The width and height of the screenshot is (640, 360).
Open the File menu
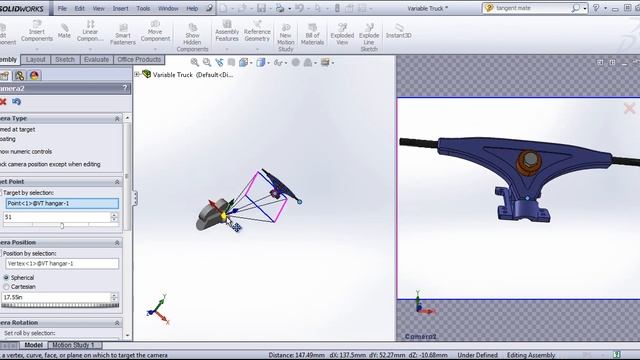tap(62, 8)
